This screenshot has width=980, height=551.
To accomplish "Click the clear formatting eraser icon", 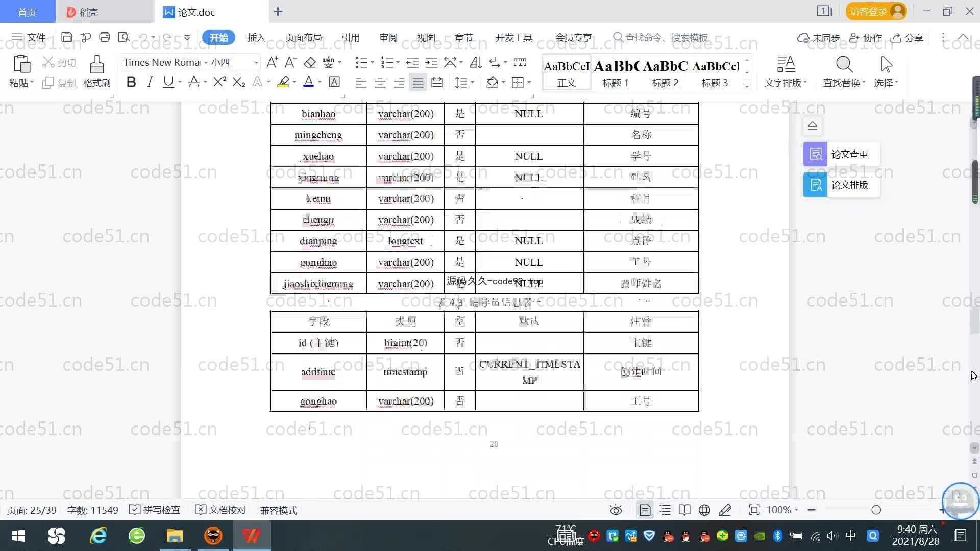I will 310,62.
